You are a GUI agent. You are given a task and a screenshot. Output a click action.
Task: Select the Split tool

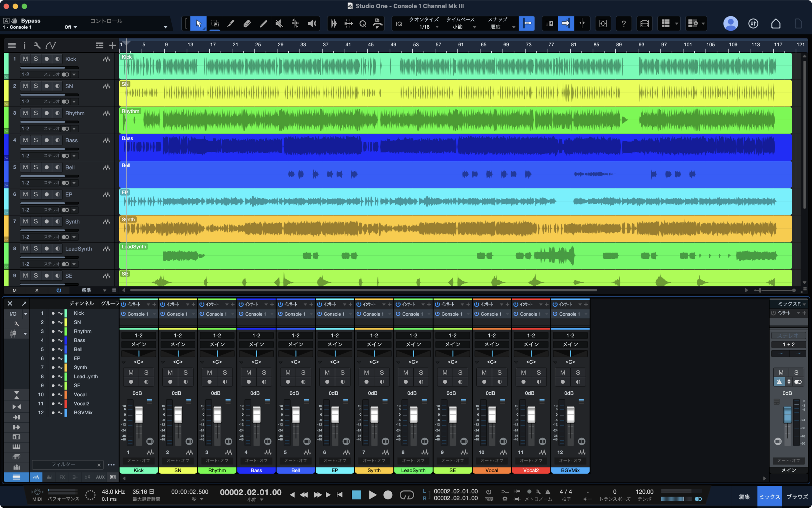pos(231,23)
